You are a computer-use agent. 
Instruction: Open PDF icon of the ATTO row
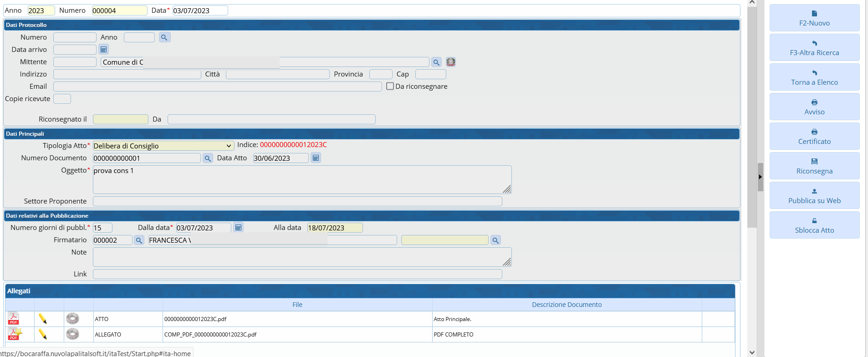click(14, 319)
